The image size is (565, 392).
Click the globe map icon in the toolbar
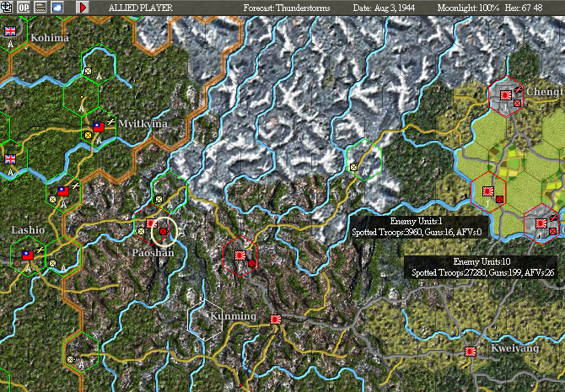click(x=7, y=8)
